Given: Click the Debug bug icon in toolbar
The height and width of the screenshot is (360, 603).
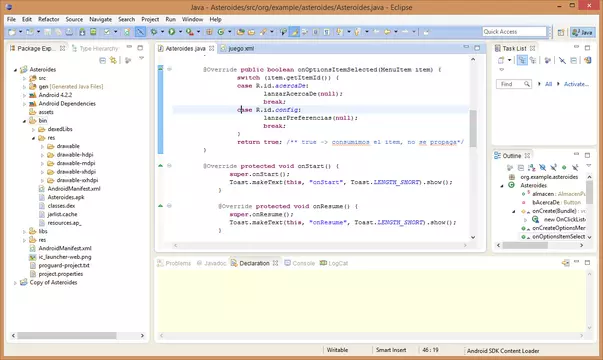Looking at the screenshot, I should click(x=153, y=32).
